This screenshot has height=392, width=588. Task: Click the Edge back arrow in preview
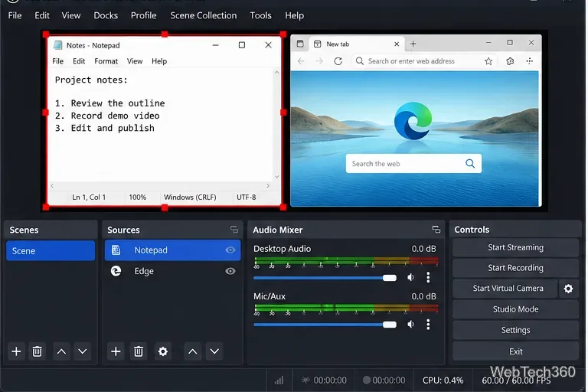point(301,61)
